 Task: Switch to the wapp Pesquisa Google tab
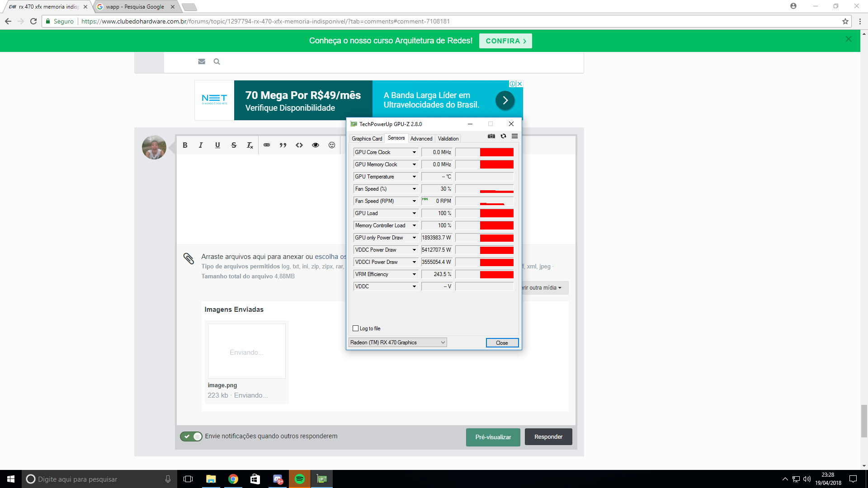(136, 7)
